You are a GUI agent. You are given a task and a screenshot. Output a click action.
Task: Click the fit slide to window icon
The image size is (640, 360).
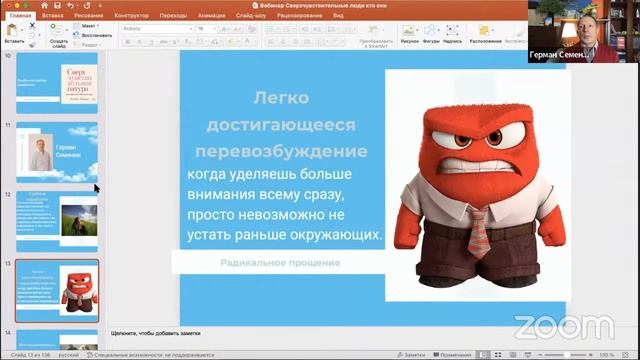pyautogui.click(x=626, y=355)
